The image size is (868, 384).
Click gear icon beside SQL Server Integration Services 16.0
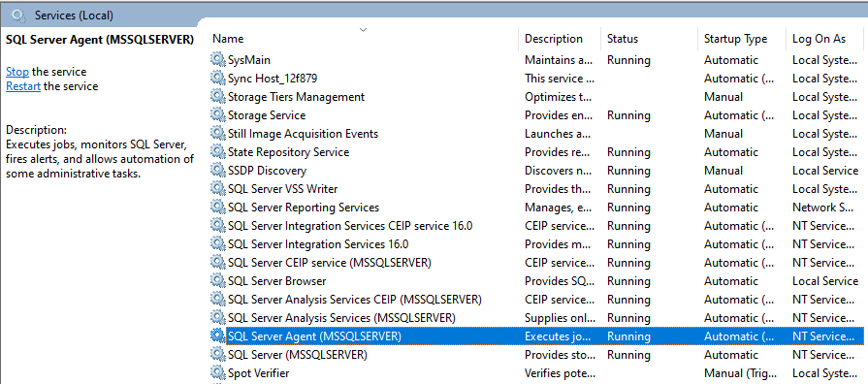[x=218, y=244]
